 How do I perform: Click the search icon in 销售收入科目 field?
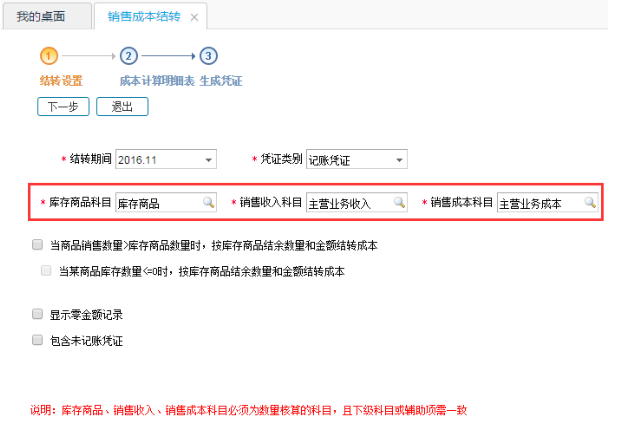(399, 202)
